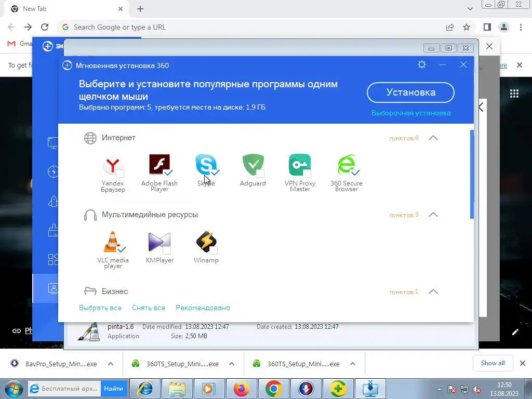Click the Adguard shield icon
Screen dimensions: 532x399
click(253, 165)
